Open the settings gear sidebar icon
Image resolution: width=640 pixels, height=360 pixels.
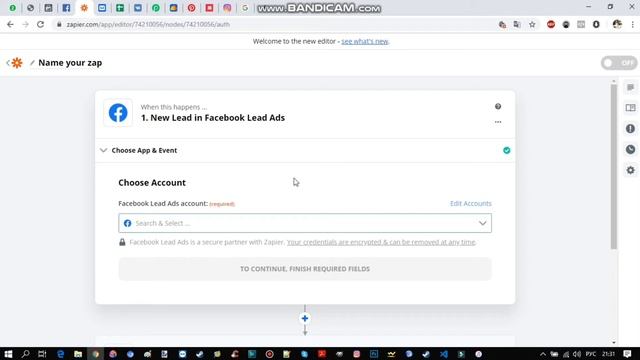(x=631, y=170)
